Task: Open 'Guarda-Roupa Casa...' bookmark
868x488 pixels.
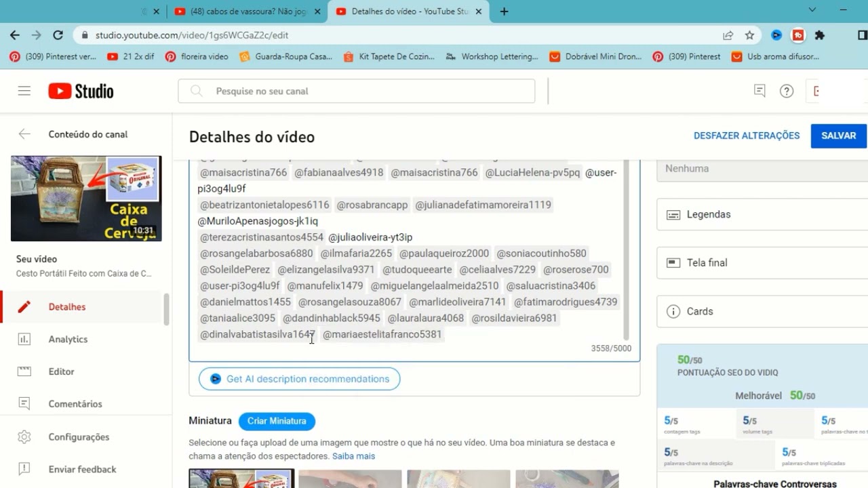Action: click(x=285, y=57)
